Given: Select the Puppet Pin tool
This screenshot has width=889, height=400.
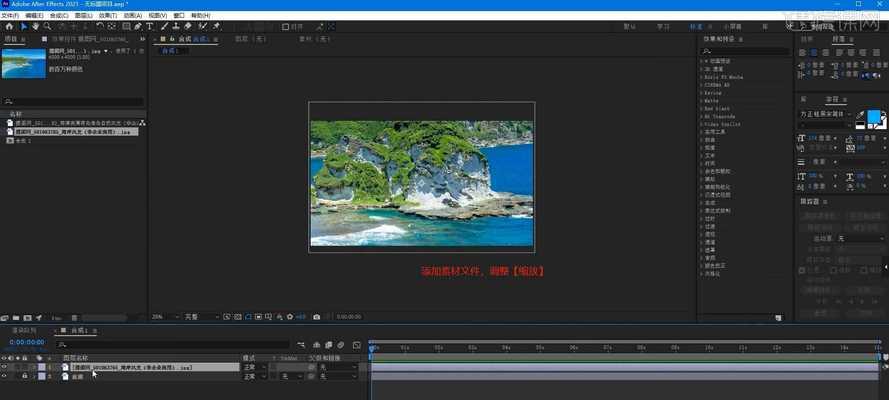Looking at the screenshot, I should tap(217, 26).
